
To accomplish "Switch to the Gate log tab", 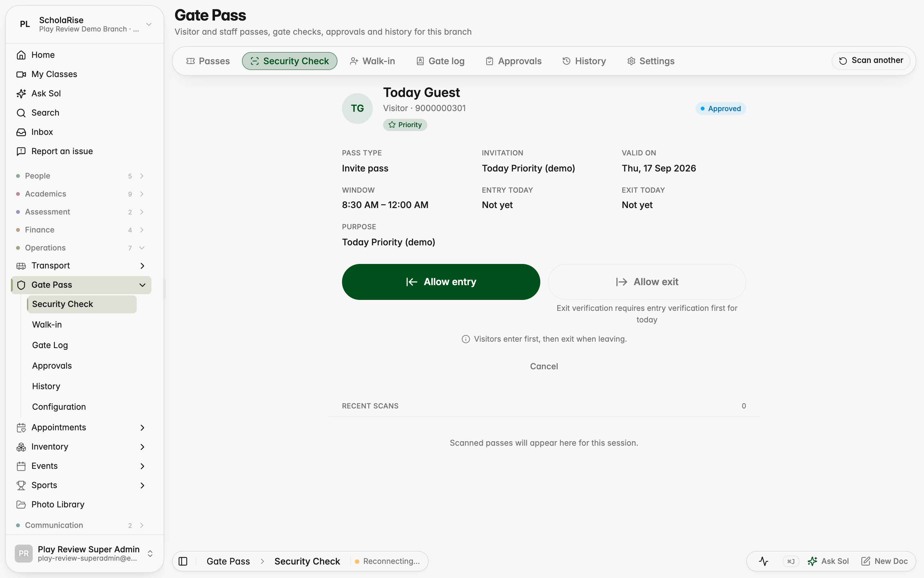I will pyautogui.click(x=440, y=61).
